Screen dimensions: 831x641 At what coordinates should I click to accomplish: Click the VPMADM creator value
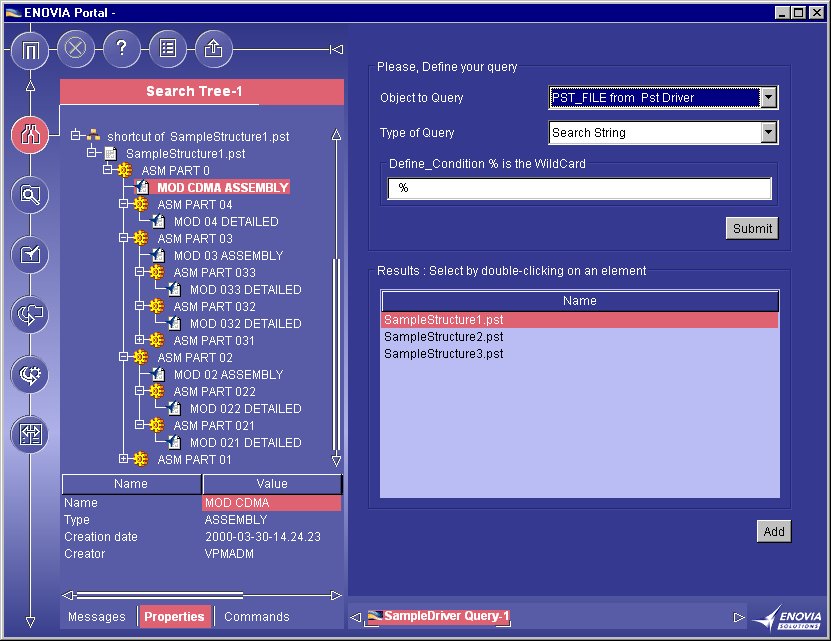coord(229,554)
